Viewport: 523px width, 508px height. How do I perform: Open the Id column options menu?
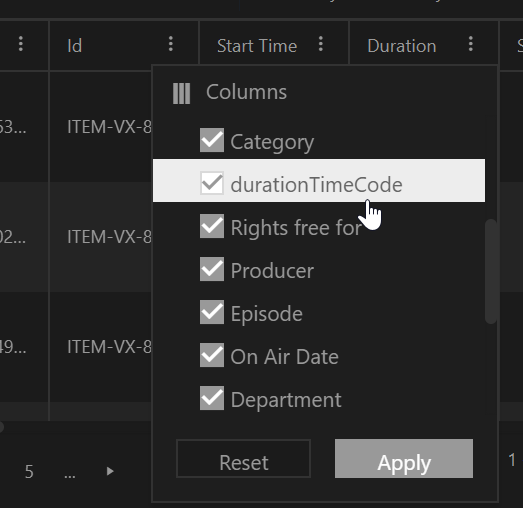[171, 44]
